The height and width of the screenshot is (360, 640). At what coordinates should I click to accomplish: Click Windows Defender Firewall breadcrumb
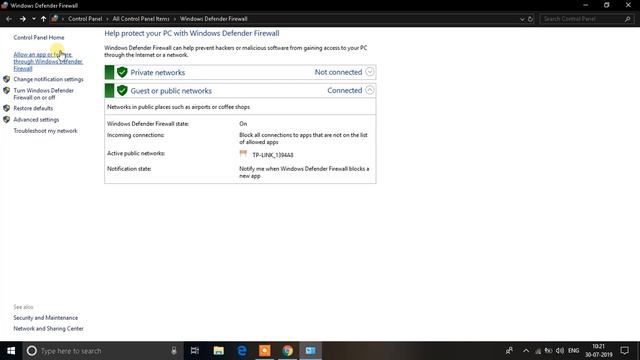(213, 19)
